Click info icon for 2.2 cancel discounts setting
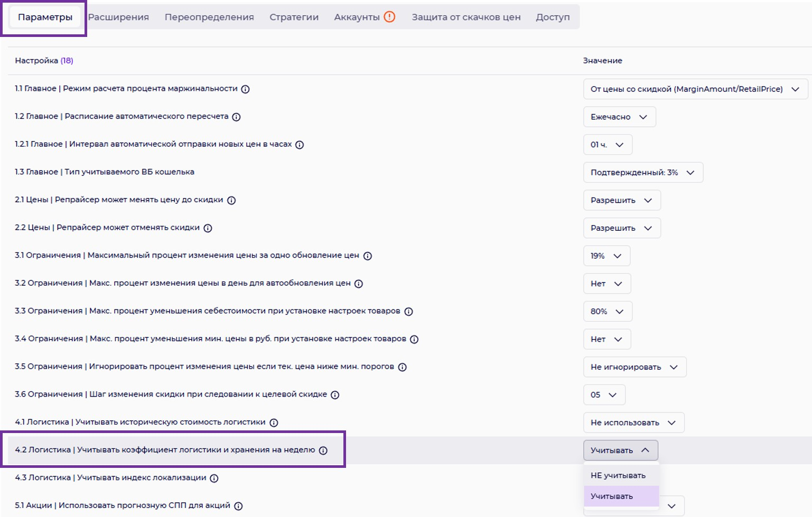 click(208, 228)
